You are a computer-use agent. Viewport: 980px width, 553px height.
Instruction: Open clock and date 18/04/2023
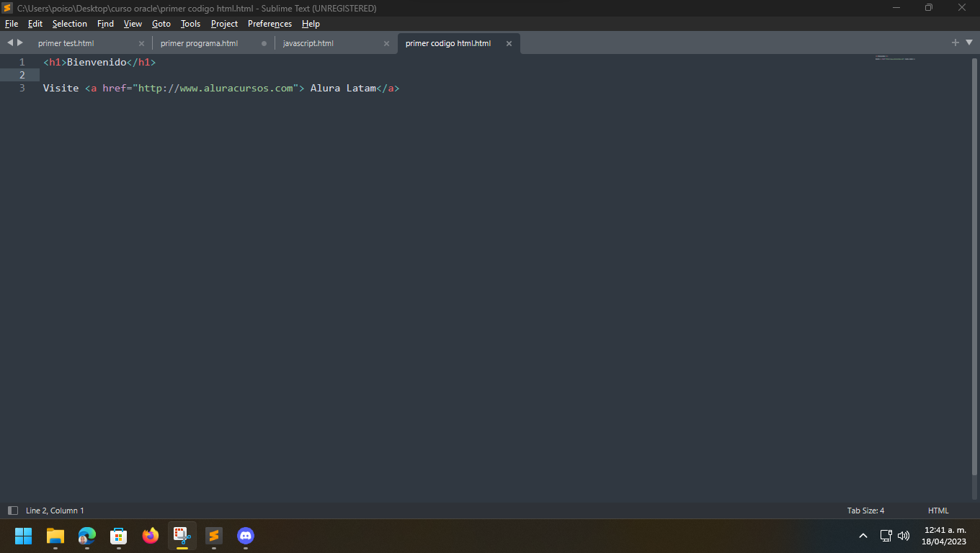click(x=945, y=536)
